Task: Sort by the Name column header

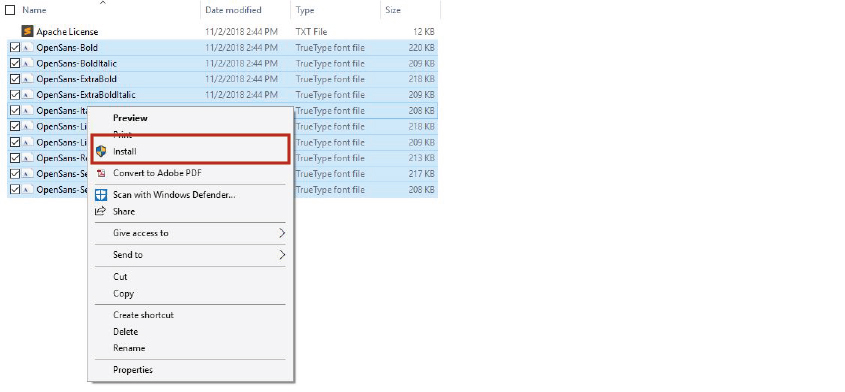Action: [34, 10]
